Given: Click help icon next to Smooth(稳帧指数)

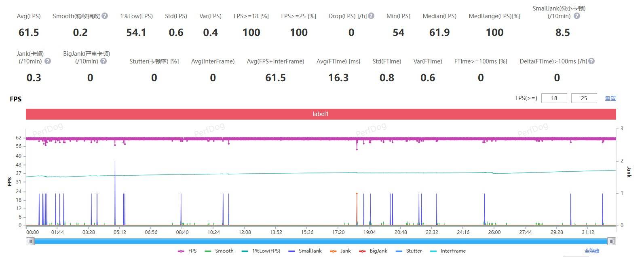Looking at the screenshot, I should point(105,16).
